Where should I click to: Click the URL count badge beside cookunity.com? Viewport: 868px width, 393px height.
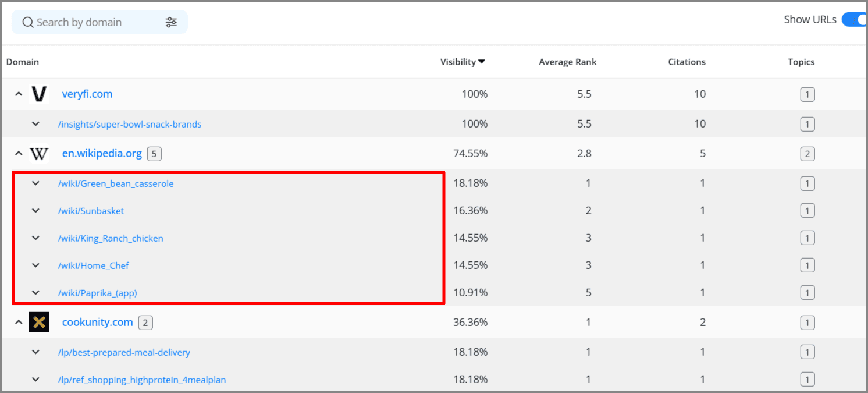(145, 323)
